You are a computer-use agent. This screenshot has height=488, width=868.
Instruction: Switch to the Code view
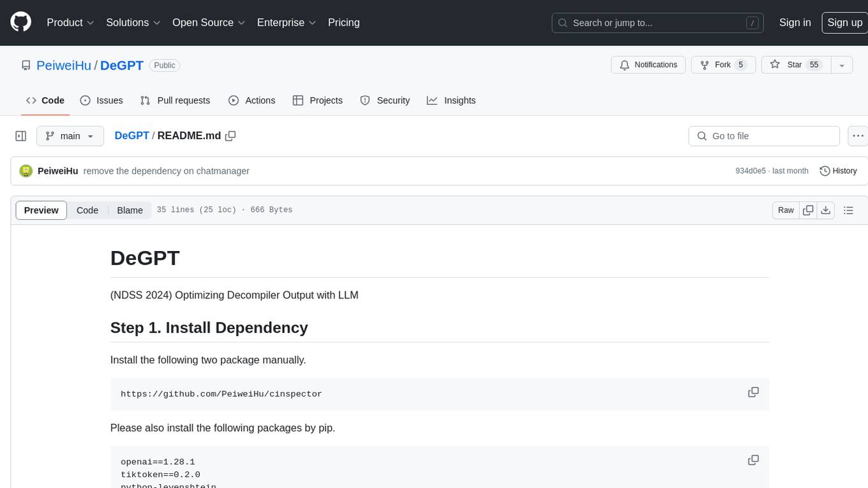(x=87, y=210)
